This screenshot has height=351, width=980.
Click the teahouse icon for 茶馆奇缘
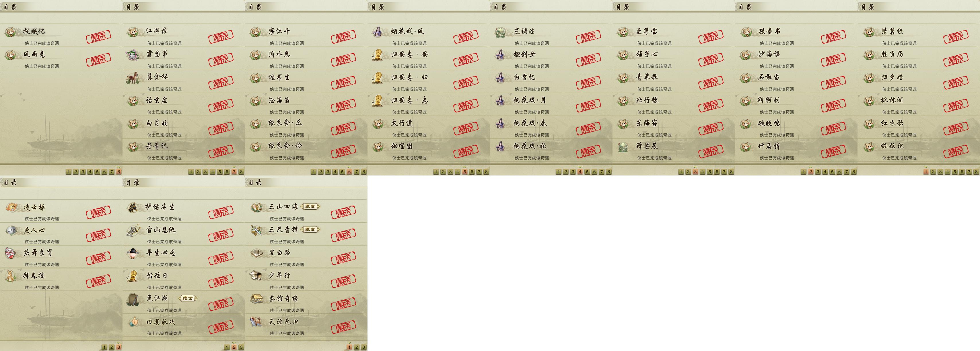point(256,299)
